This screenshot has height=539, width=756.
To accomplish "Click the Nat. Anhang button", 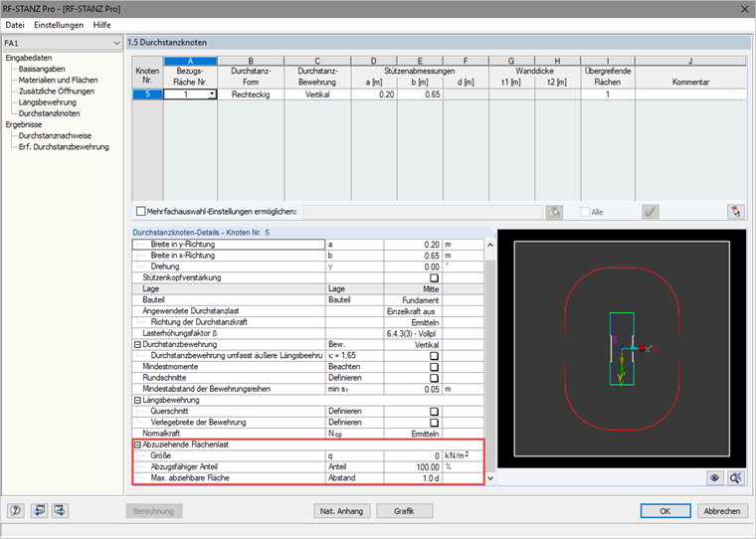I will (341, 511).
